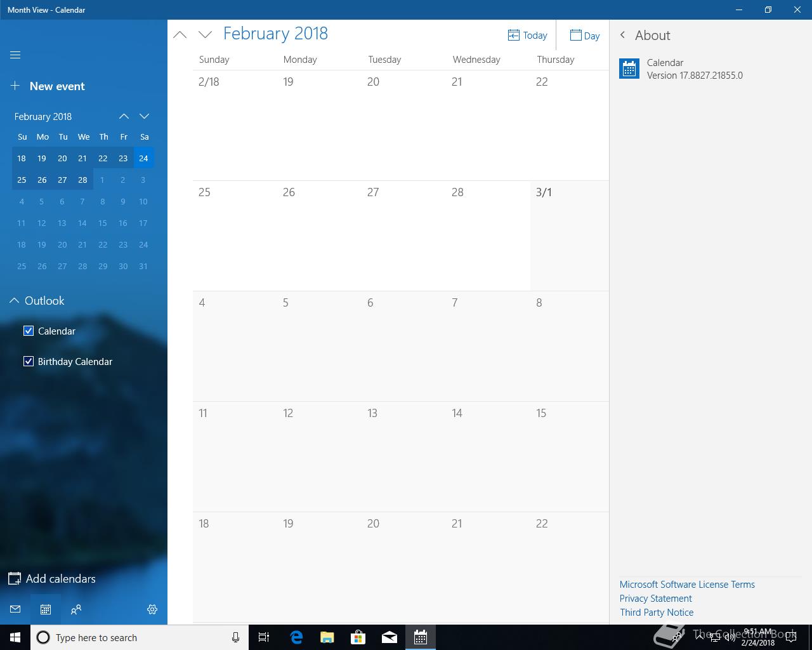This screenshot has height=650, width=812.
Task: Click Calendar app icon in taskbar
Action: [x=421, y=637]
